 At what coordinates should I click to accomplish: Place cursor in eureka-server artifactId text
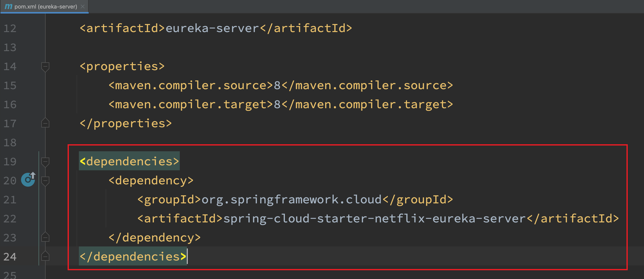tap(212, 28)
